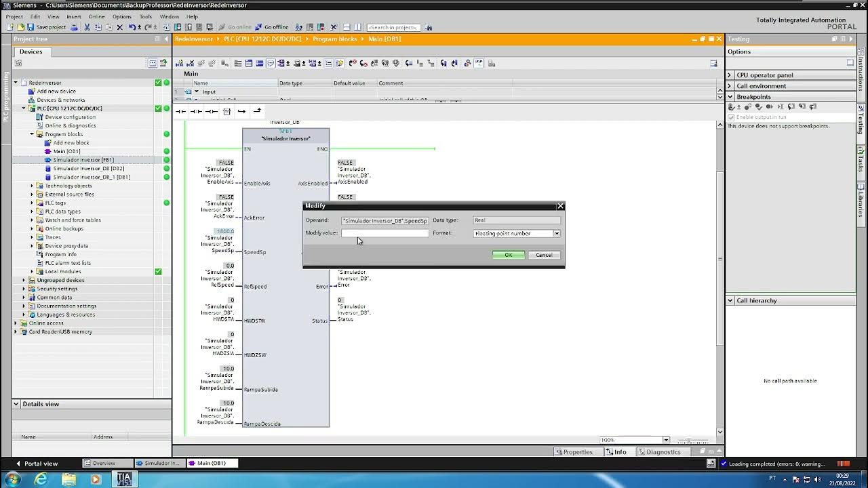Click 1800.0 SpeedSp monitored value
Screen dimensions: 868x488
[224, 231]
